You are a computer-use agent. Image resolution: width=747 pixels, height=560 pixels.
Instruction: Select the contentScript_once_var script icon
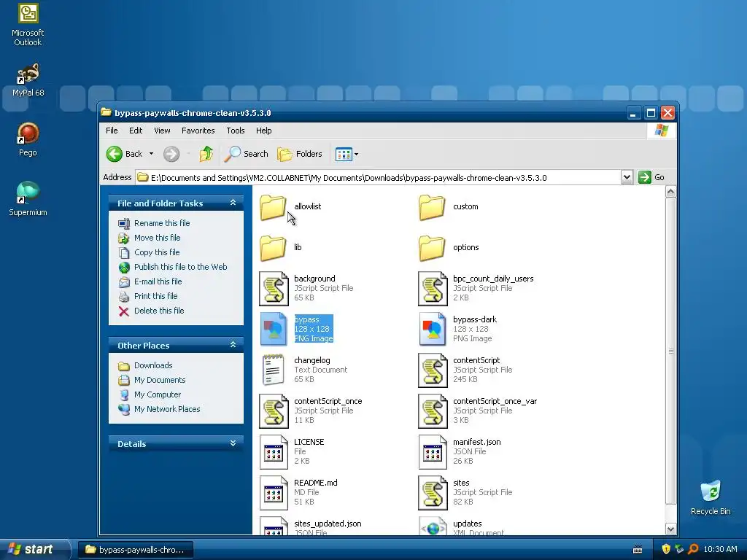tap(433, 411)
